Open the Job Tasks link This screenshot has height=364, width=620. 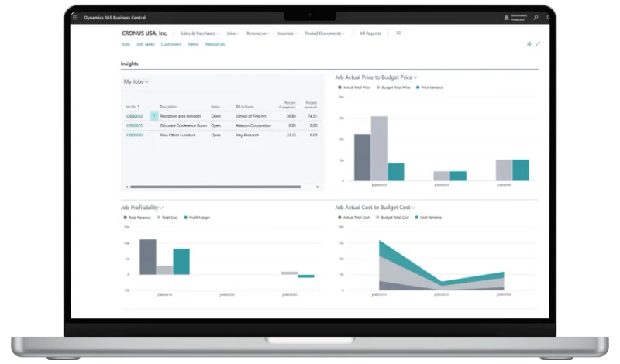[x=146, y=45]
